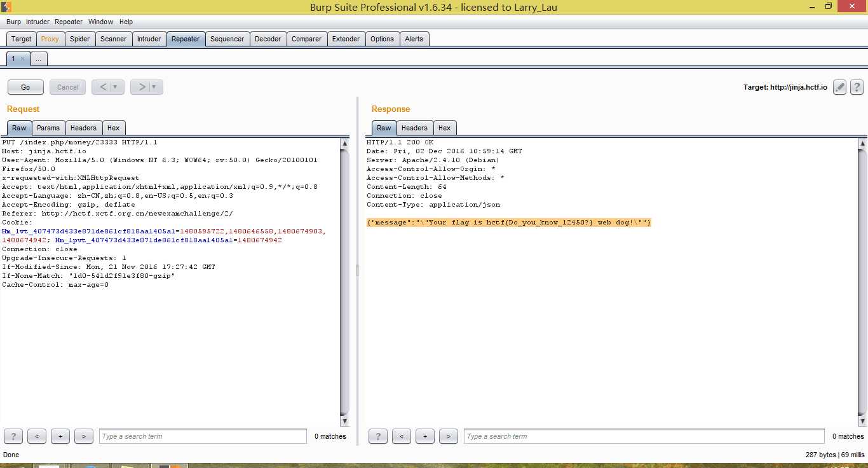Switch to the Decoder tool tab

[x=268, y=39]
